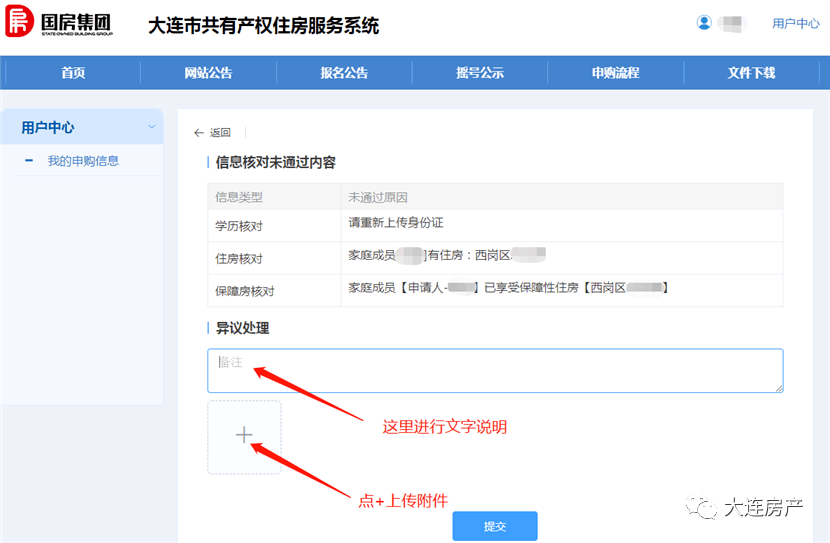This screenshot has height=543, width=830.
Task: Click the blurred username beside avatar
Action: point(732,24)
